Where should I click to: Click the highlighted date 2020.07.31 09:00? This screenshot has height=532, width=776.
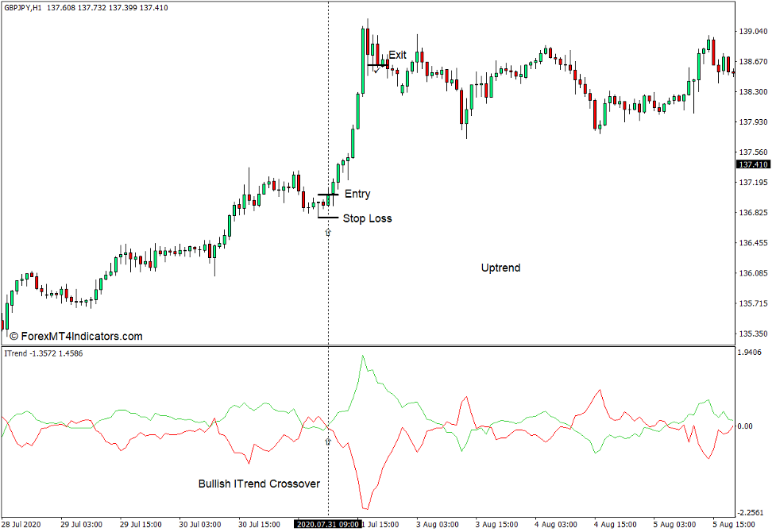pyautogui.click(x=326, y=524)
